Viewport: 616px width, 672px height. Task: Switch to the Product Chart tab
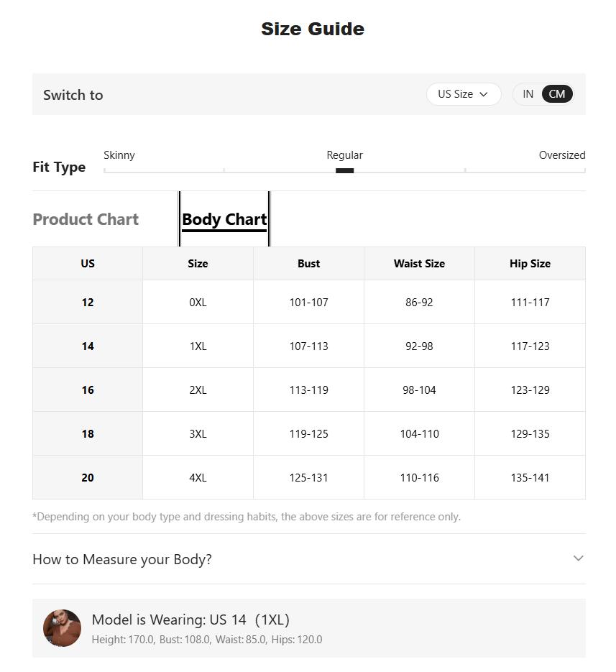pos(86,219)
